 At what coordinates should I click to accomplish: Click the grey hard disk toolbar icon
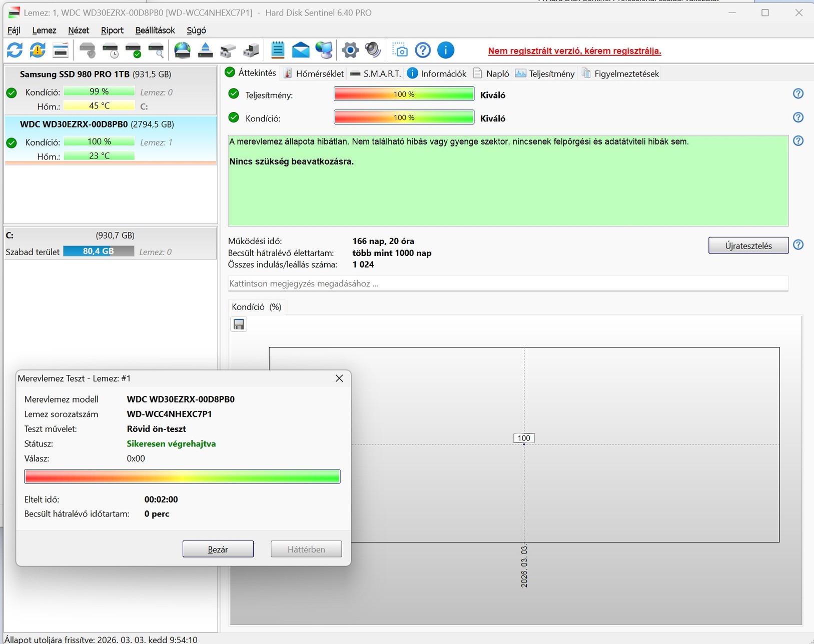(88, 50)
